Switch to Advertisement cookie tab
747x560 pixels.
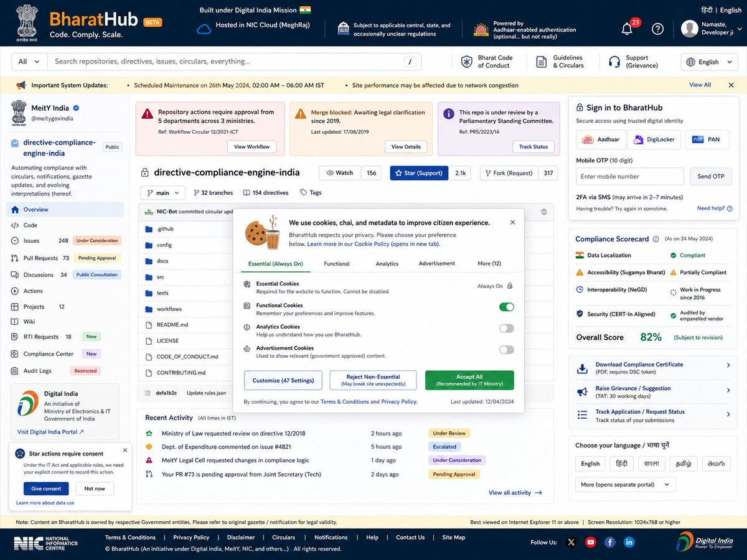[x=437, y=264]
